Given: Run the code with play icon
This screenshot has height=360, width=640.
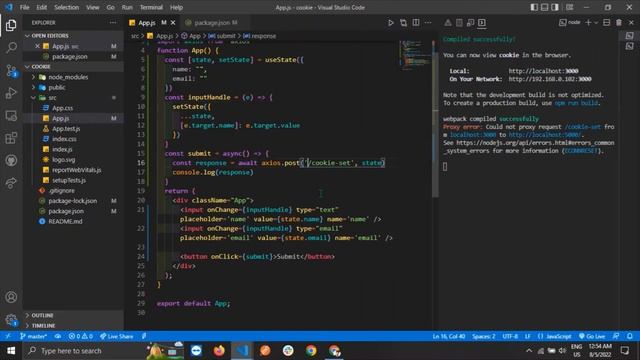Looking at the screenshot, I should (x=391, y=23).
